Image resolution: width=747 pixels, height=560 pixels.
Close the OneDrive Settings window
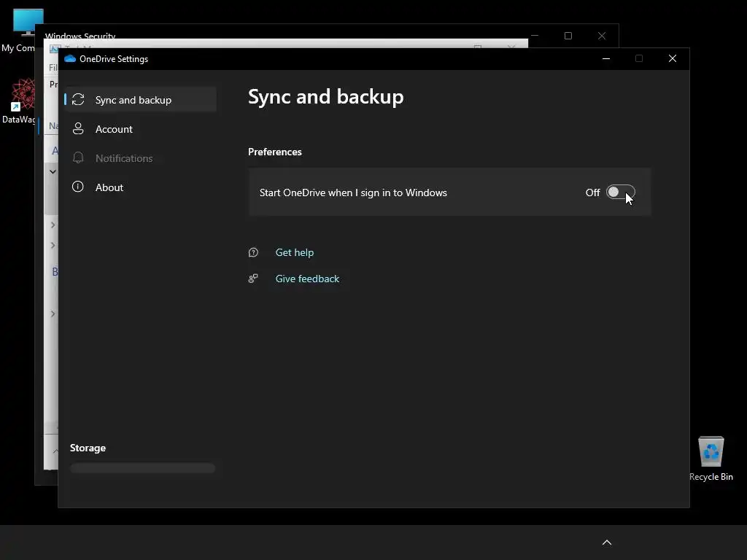[672, 59]
